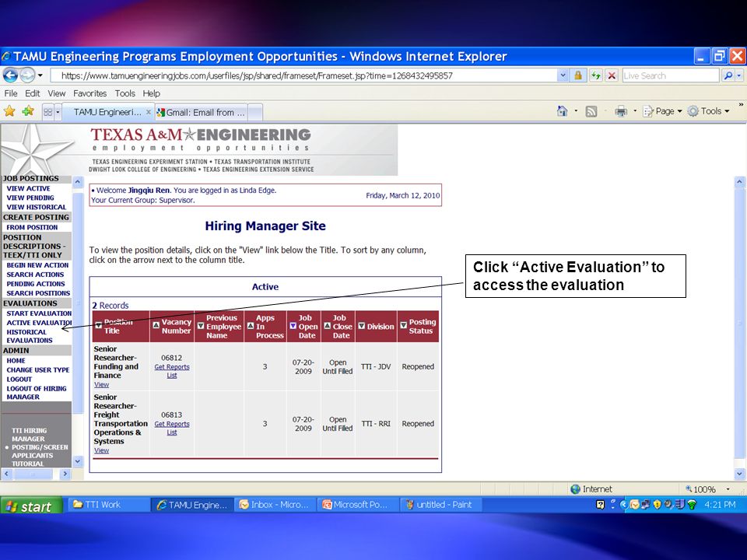Open recent pages dropdown beside navigation arrows

pyautogui.click(x=40, y=75)
